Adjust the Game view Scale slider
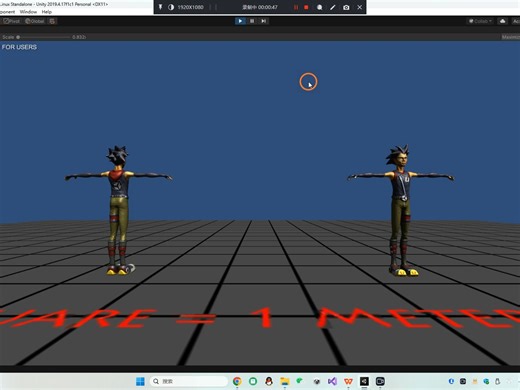Image resolution: width=520 pixels, height=390 pixels. (43, 37)
